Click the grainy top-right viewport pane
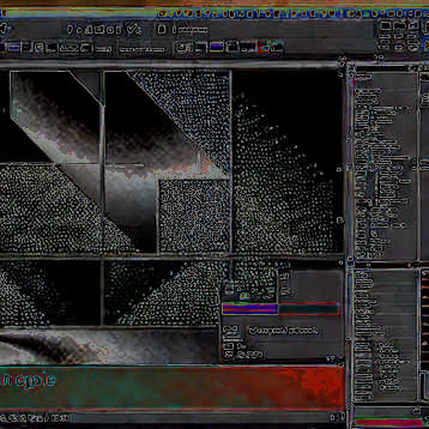429x429 pixels. click(x=287, y=161)
